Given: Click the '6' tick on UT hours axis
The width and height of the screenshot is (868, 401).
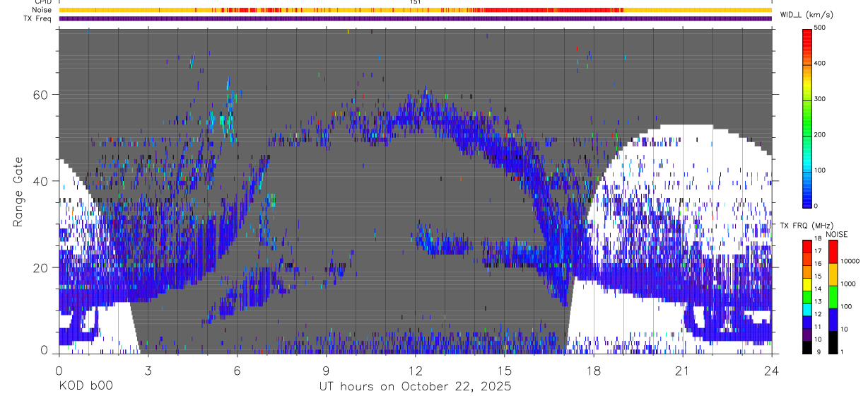Looking at the screenshot, I should [237, 371].
